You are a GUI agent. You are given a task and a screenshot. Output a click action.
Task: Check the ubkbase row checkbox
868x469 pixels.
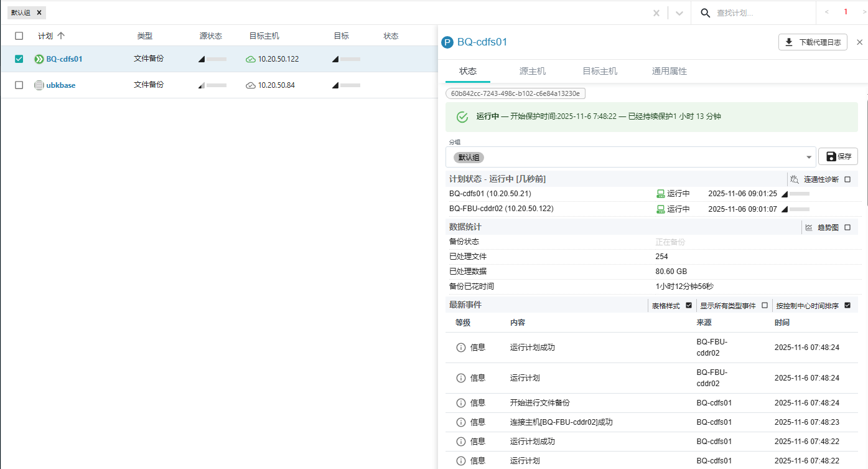point(19,85)
